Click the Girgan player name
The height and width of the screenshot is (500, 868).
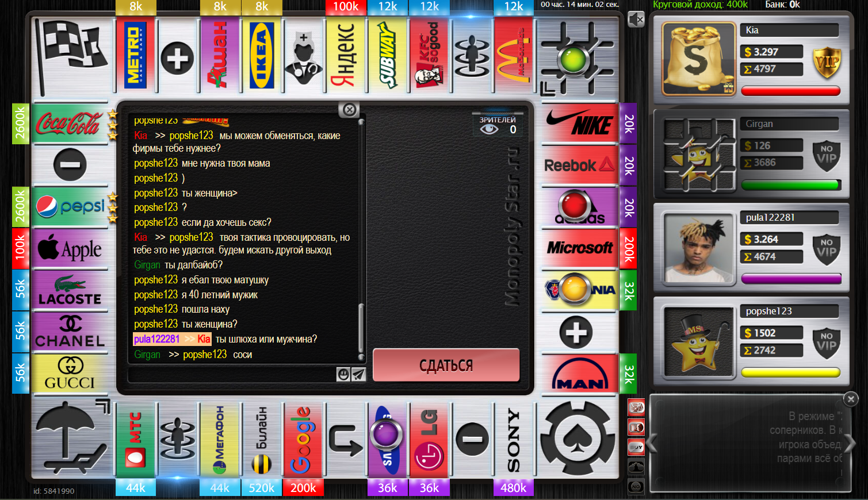(759, 124)
